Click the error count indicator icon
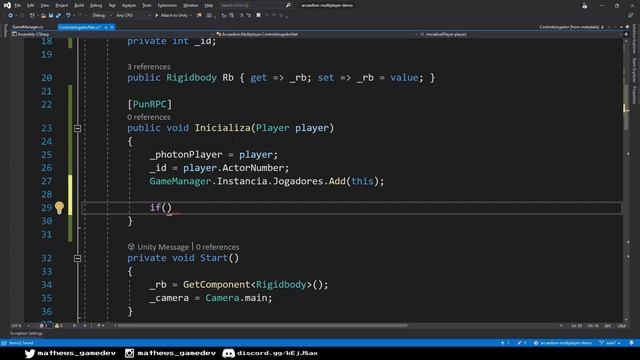The image size is (640, 360). (43, 326)
